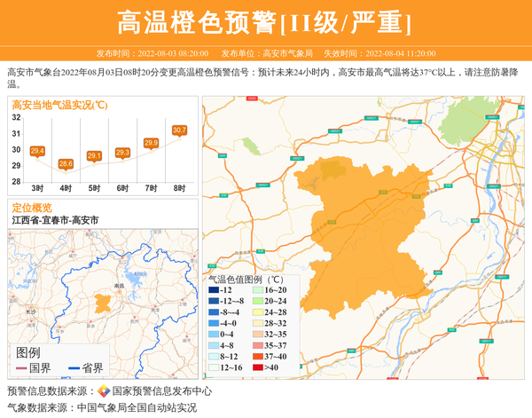Viewport: 532px width, 418px height.
Task: Click the 气温色值图例（℃） legend title
Action: click(246, 280)
